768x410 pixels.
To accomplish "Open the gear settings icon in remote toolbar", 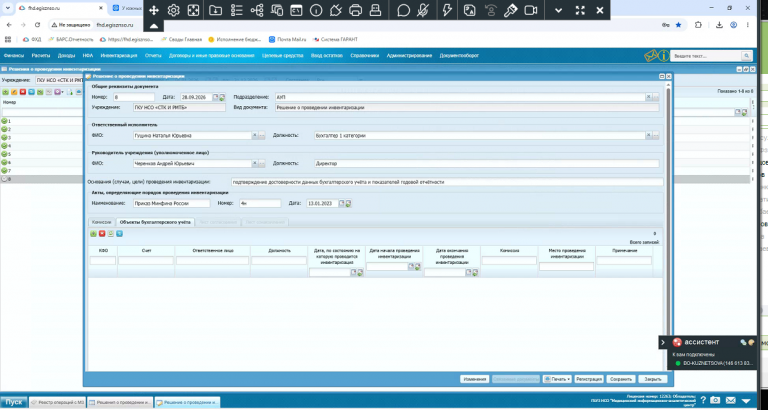I will click(x=173, y=10).
